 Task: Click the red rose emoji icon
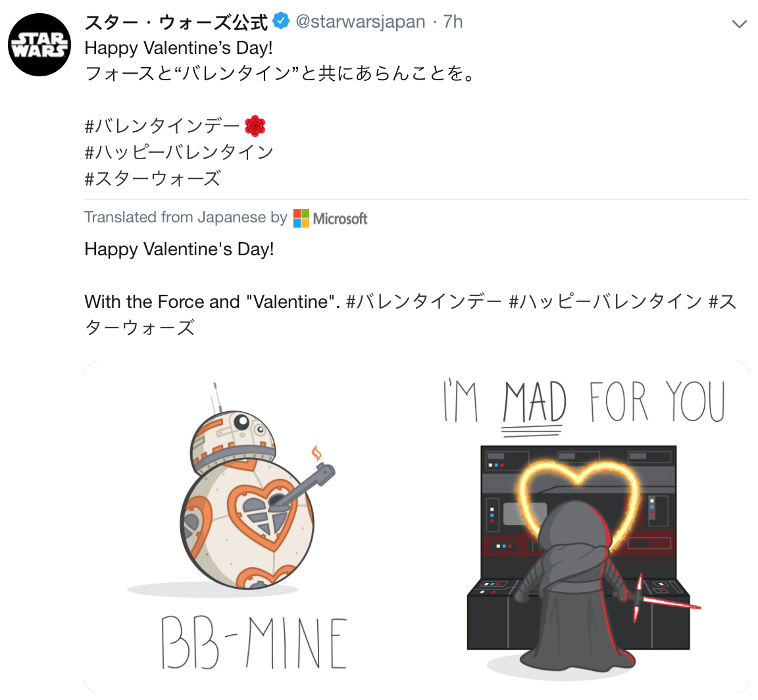(x=255, y=126)
